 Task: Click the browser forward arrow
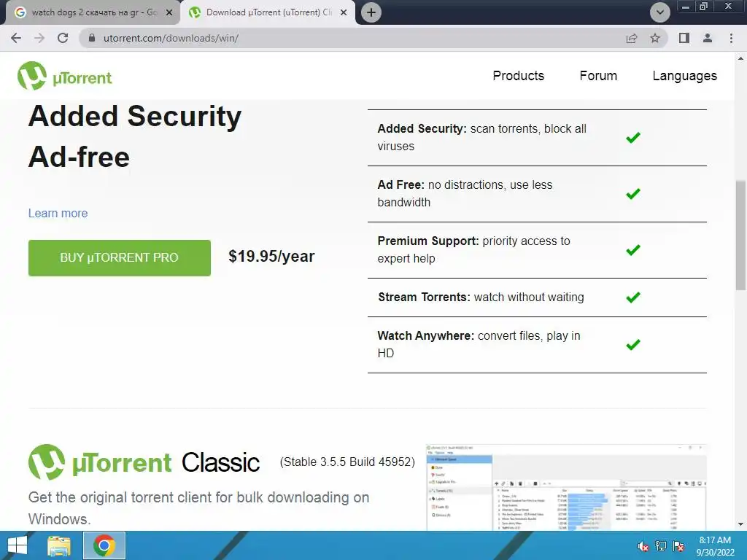(x=39, y=38)
